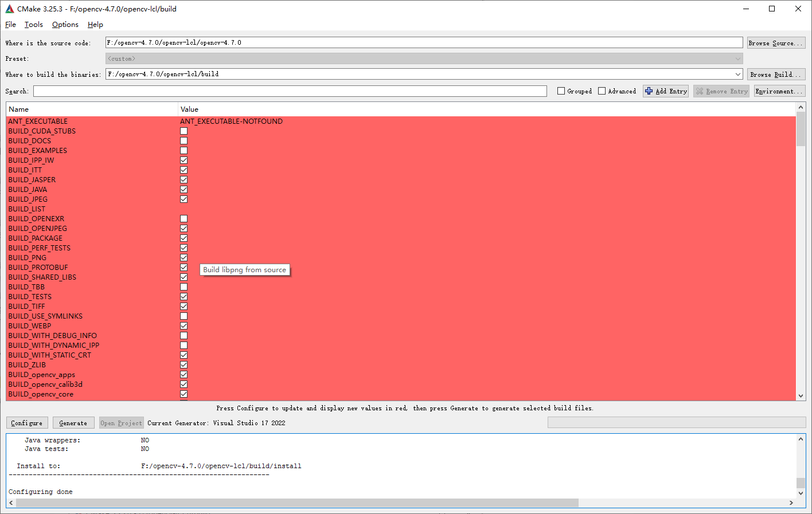Enable BUILD_TBB

(x=184, y=287)
